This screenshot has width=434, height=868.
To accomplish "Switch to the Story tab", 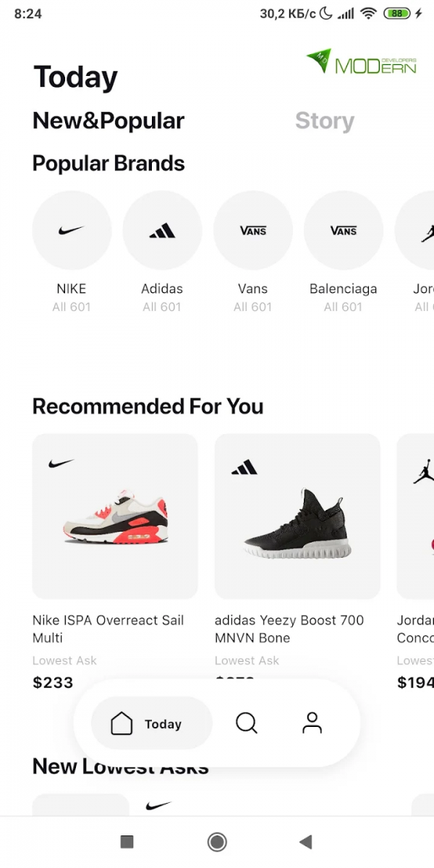I will tap(325, 121).
